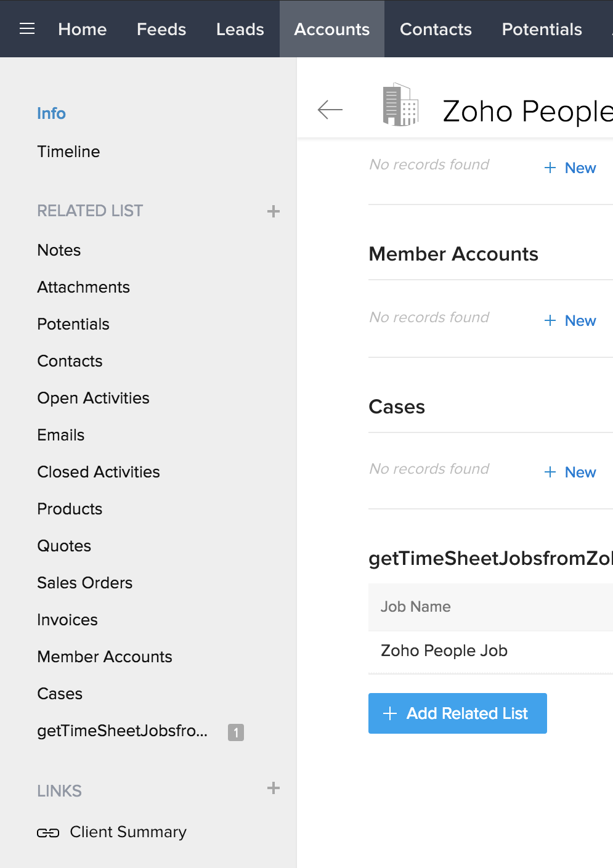Open Sales Orders in the sidebar

[x=85, y=583]
